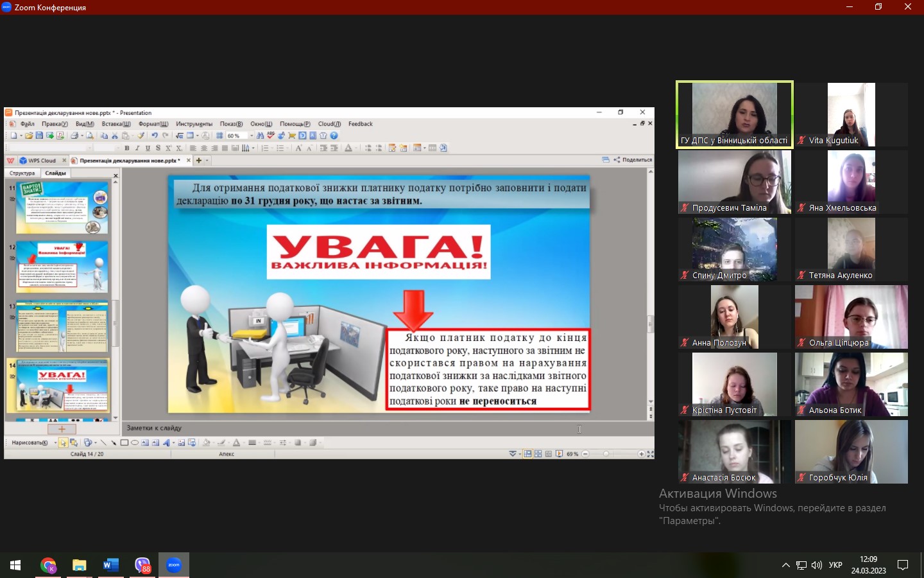Expand dropdown arrow next to new tab plus
Image resolution: width=924 pixels, height=578 pixels.
(x=207, y=161)
